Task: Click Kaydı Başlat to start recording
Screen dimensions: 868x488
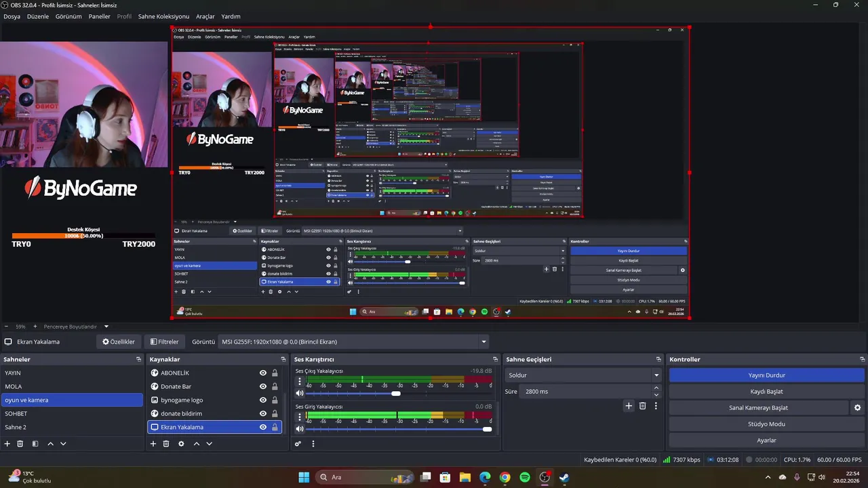Action: click(766, 391)
